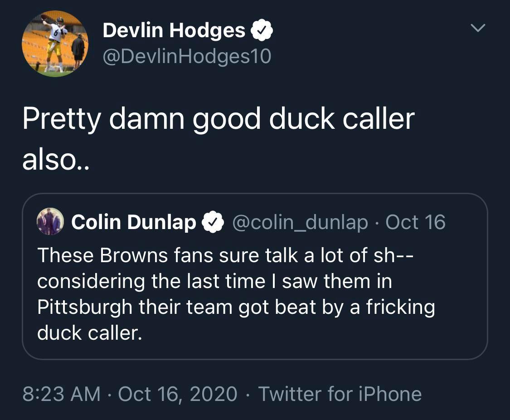Viewport: 510px width, 420px height.
Task: Open the Devlin Hodges display name
Action: [174, 31]
